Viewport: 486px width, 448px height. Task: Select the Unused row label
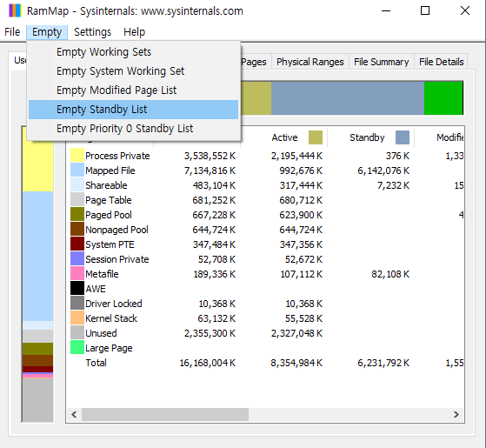102,333
